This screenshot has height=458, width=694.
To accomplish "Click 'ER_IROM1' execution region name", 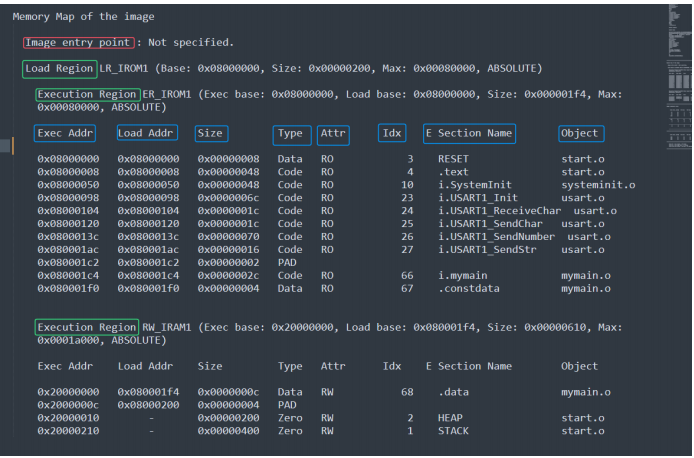I will pyautogui.click(x=167, y=94).
